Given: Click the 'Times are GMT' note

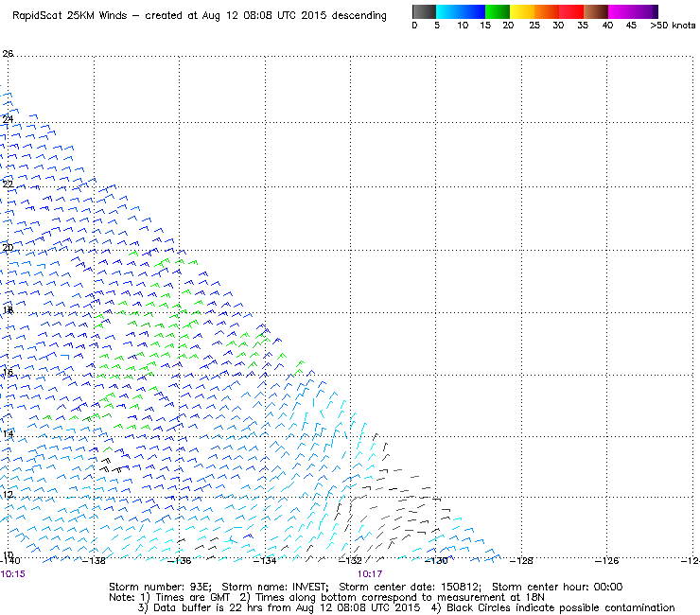Looking at the screenshot, I should coord(192,598).
